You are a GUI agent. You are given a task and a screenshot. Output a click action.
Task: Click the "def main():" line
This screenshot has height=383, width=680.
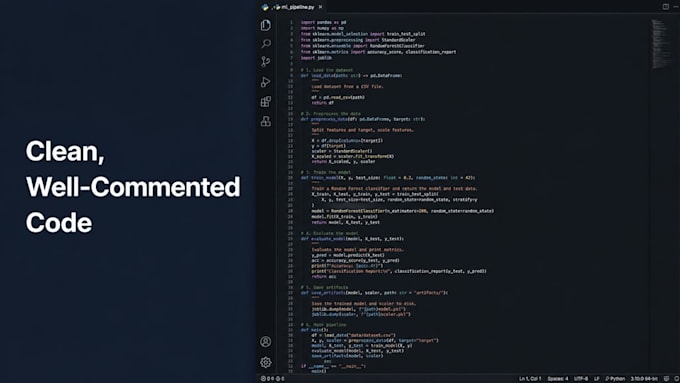[x=315, y=330]
